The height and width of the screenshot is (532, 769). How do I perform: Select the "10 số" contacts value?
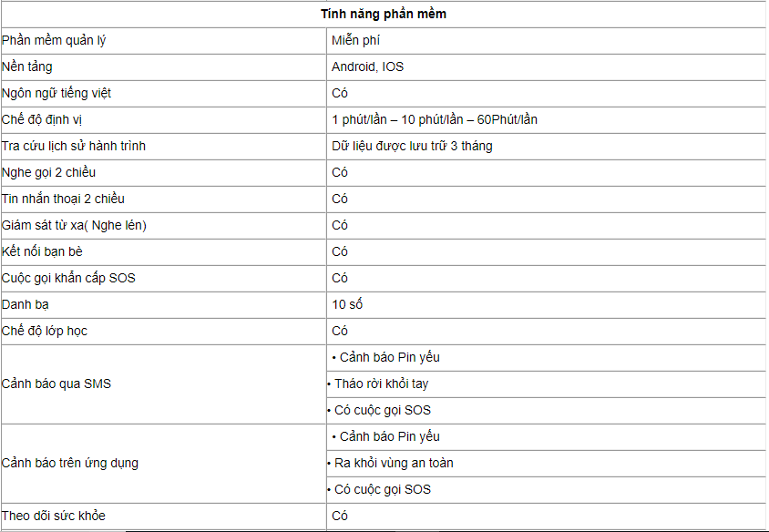[347, 305]
